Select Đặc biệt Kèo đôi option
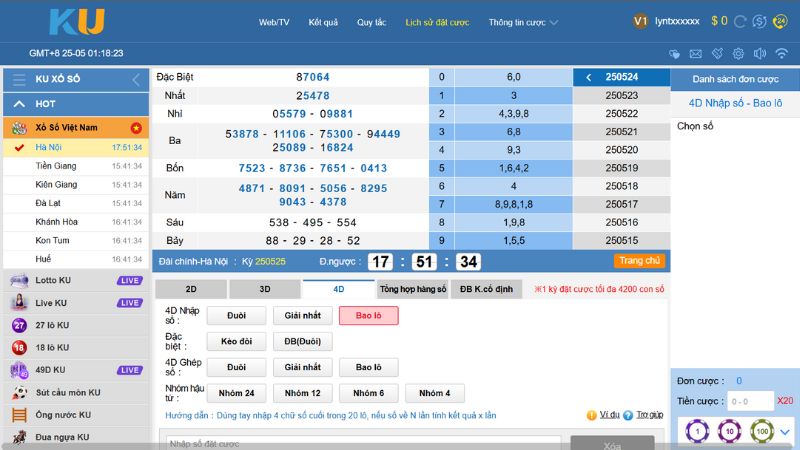The height and width of the screenshot is (450, 800). pyautogui.click(x=236, y=341)
